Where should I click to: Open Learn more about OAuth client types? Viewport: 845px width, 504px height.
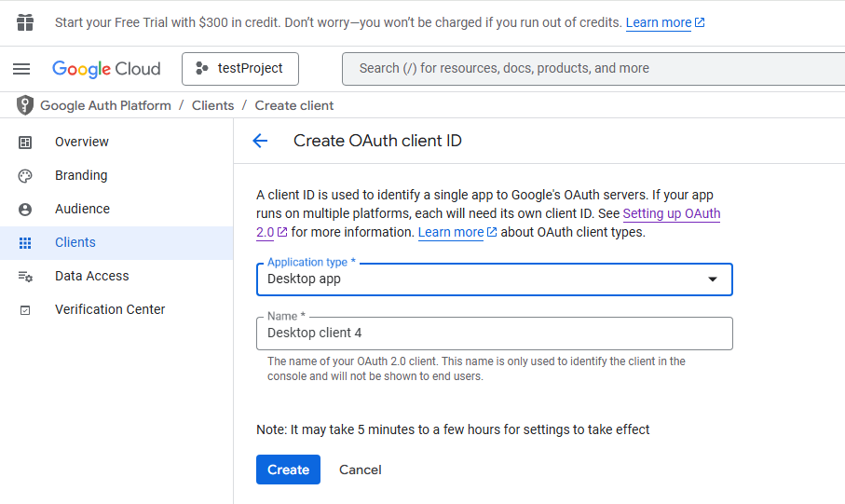[x=457, y=232]
